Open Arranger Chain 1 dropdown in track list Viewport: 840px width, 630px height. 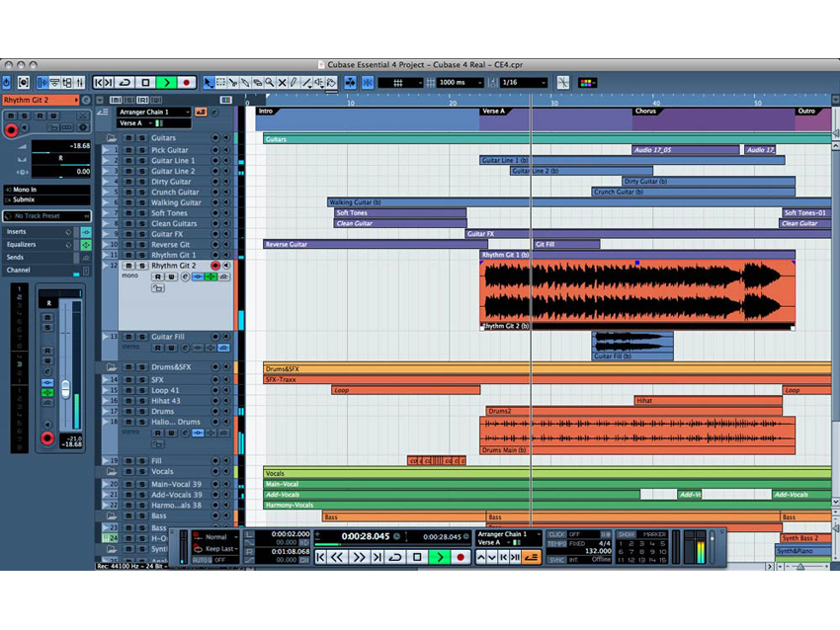tap(154, 112)
